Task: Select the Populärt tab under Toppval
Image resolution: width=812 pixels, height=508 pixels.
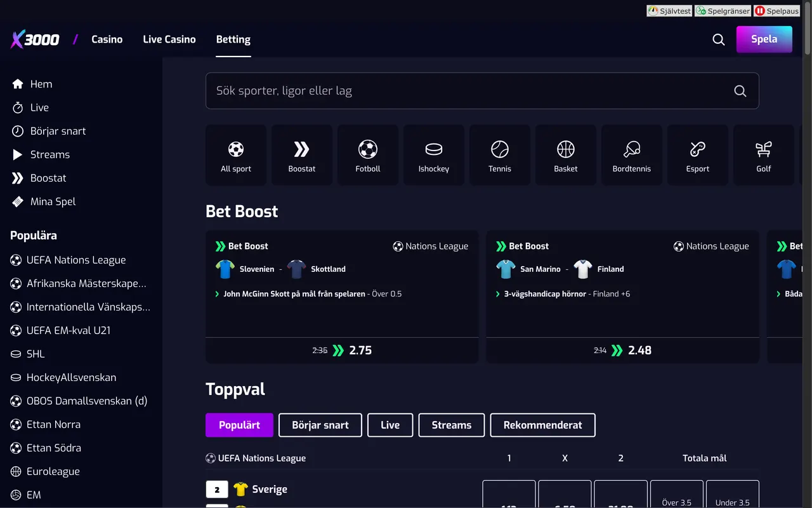Action: click(x=239, y=425)
